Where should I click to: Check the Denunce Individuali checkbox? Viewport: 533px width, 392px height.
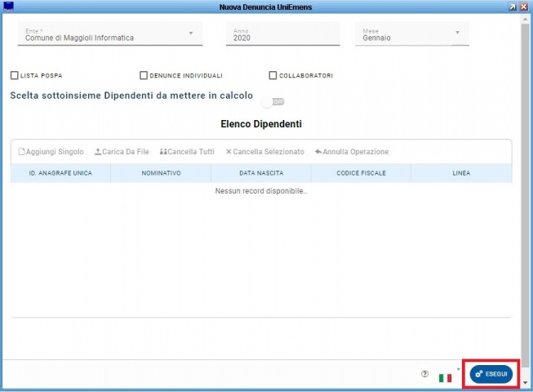144,76
